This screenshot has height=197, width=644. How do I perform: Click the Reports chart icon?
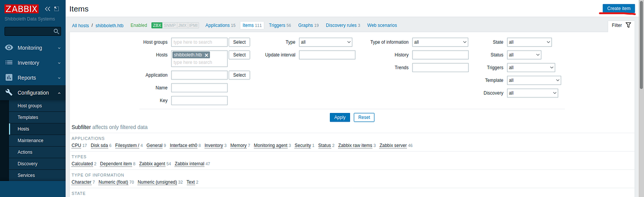(9, 78)
